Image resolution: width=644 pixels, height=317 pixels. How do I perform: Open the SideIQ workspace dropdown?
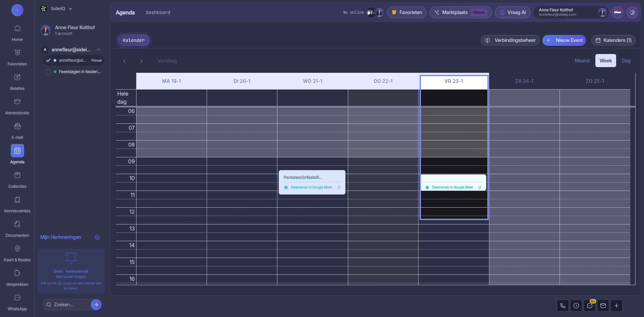(56, 9)
